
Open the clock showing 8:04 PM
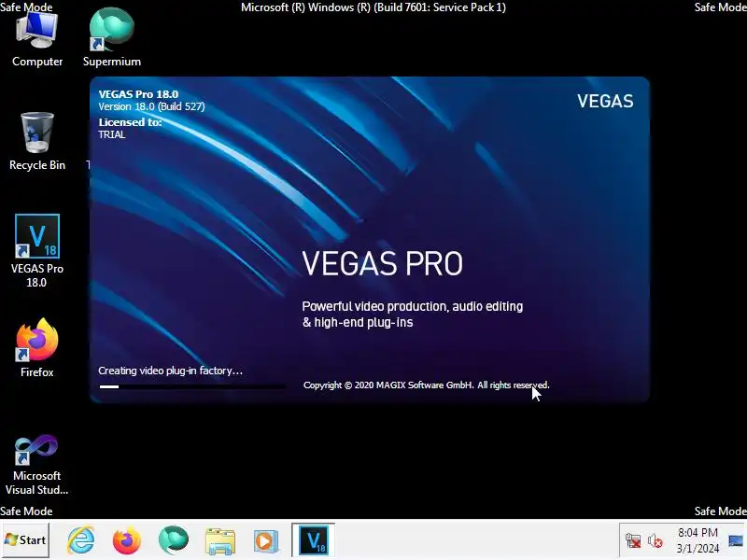point(698,540)
